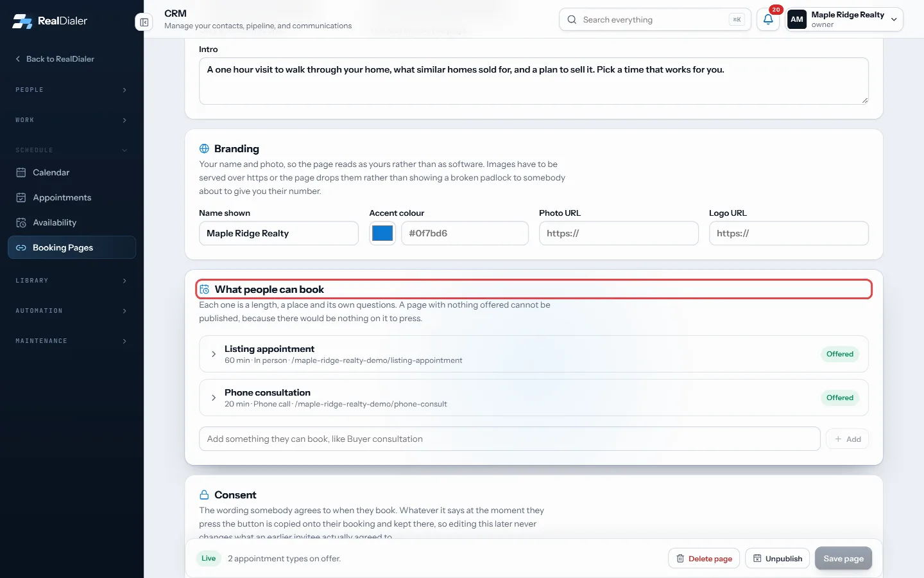The height and width of the screenshot is (578, 924).
Task: Click the Appointments checklist icon
Action: pyautogui.click(x=21, y=198)
